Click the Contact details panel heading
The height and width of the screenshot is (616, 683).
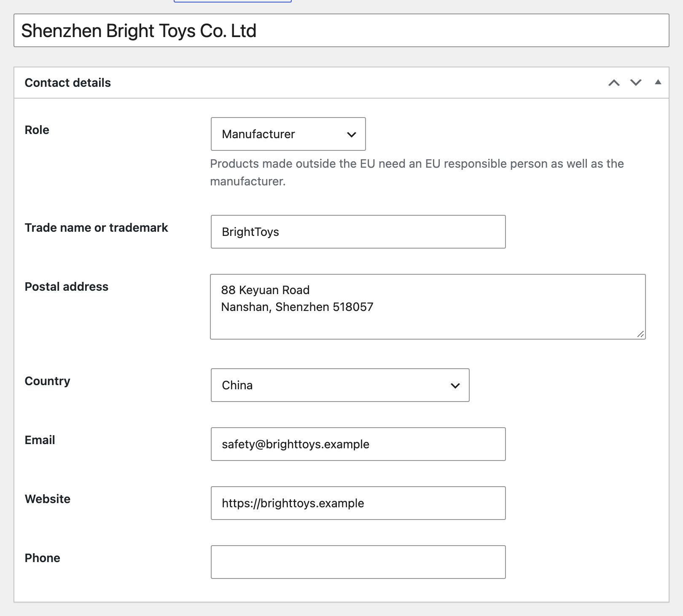click(68, 83)
